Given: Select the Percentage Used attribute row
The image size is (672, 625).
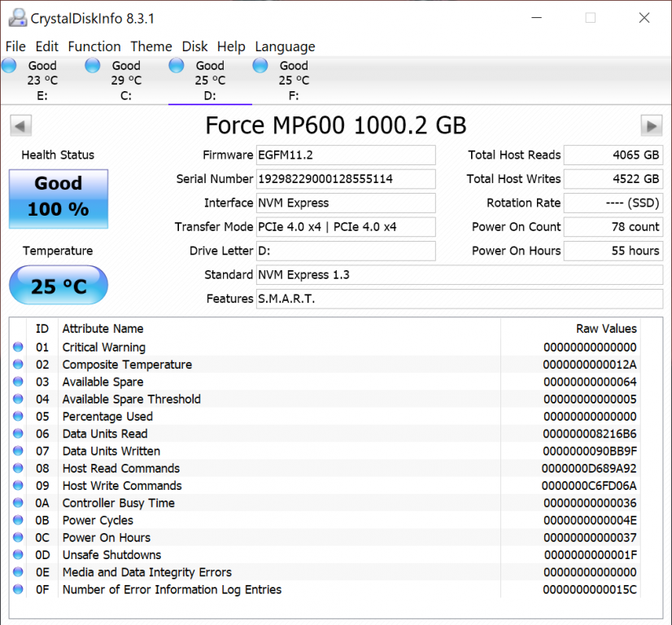Looking at the screenshot, I should tap(107, 417).
